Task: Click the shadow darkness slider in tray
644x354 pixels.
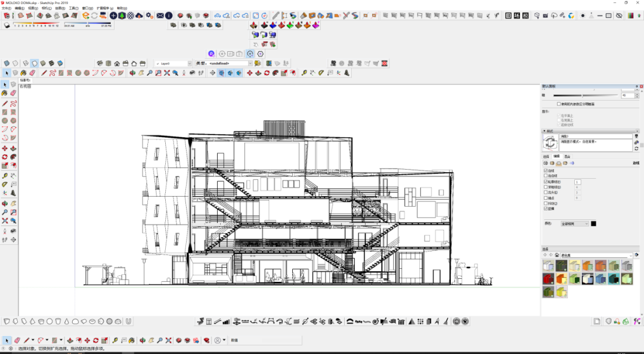Action: (x=586, y=95)
